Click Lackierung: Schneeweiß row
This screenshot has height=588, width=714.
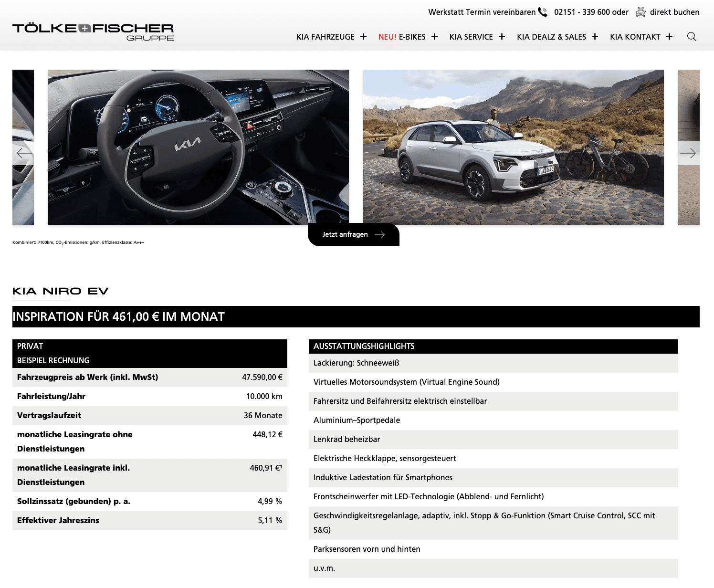[493, 363]
